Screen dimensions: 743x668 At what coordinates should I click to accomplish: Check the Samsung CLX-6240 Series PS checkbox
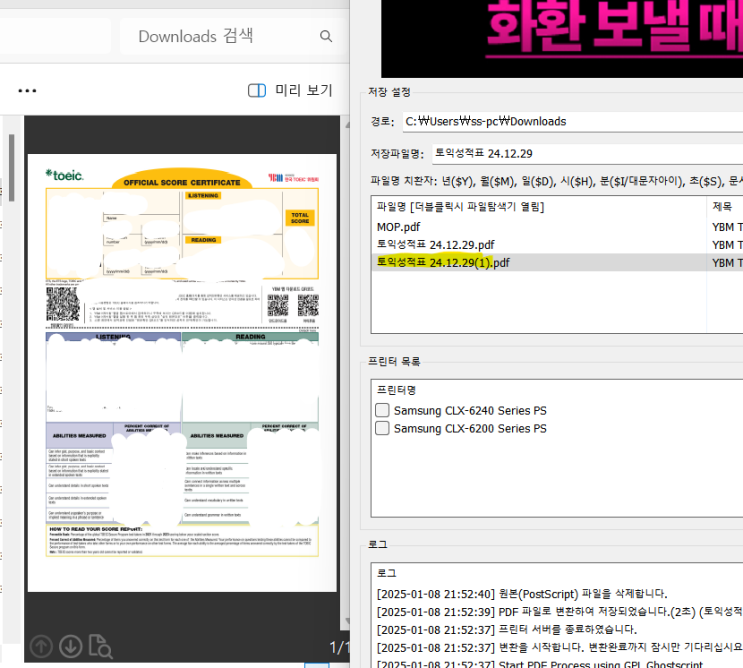(382, 410)
